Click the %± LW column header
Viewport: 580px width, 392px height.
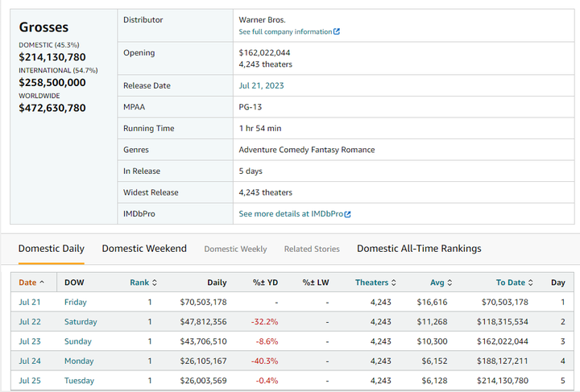click(x=316, y=283)
